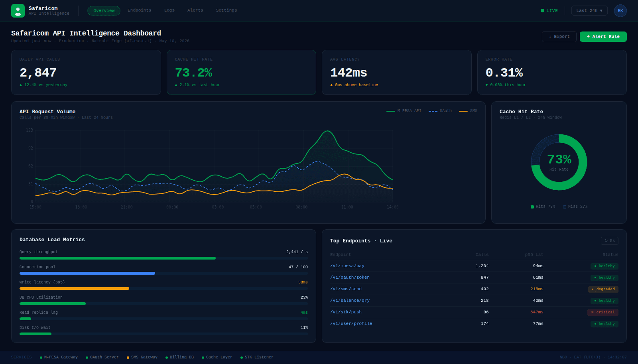Click the Cache Hit Rate 73.2% card

point(241,72)
